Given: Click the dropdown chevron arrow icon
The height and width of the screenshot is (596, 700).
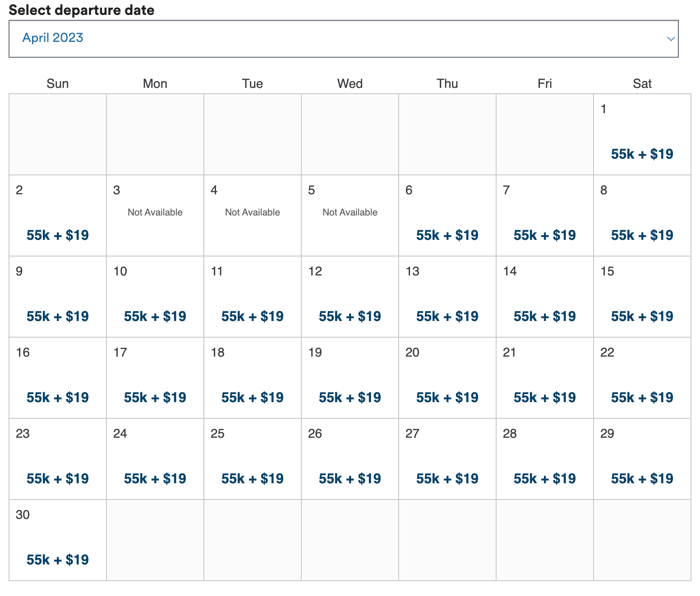Looking at the screenshot, I should 671,39.
